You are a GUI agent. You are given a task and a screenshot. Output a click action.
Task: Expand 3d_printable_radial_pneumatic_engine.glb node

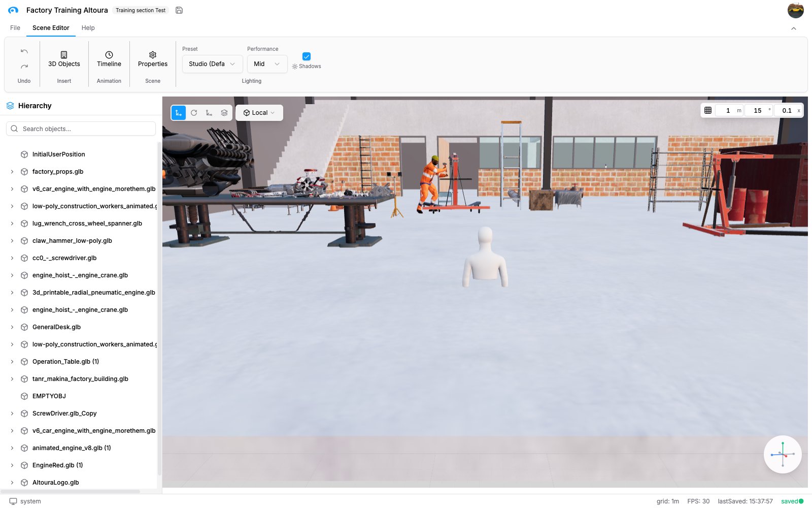pos(12,293)
